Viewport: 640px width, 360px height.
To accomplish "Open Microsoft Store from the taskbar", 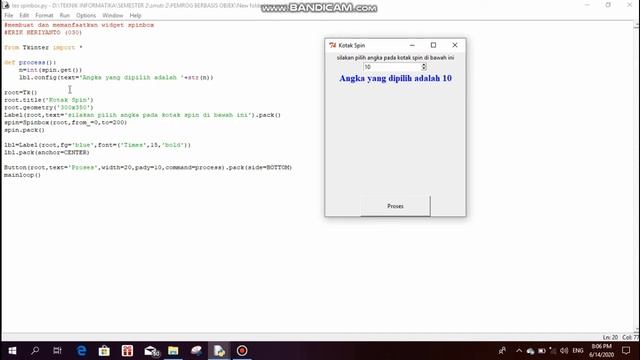I will pyautogui.click(x=104, y=351).
